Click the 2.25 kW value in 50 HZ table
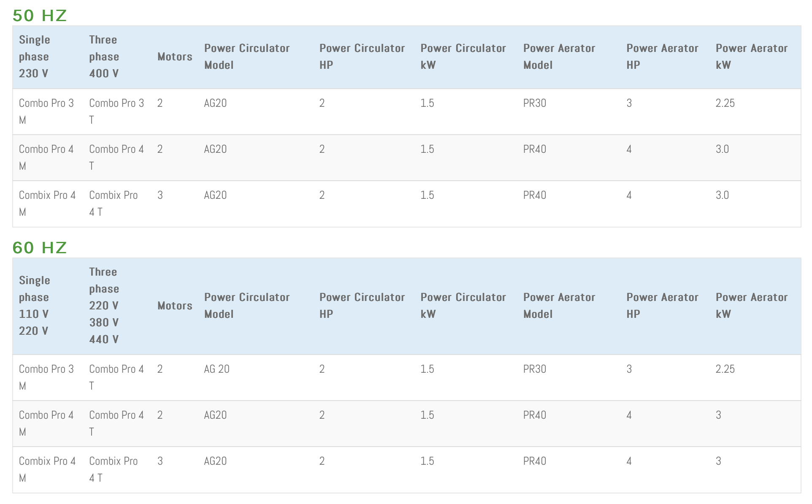This screenshot has height=504, width=812. click(725, 103)
